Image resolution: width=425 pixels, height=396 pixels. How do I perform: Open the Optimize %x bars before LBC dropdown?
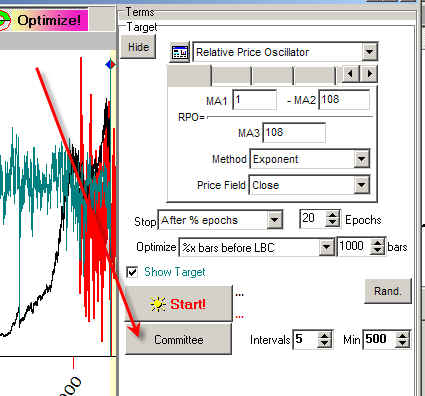point(326,247)
